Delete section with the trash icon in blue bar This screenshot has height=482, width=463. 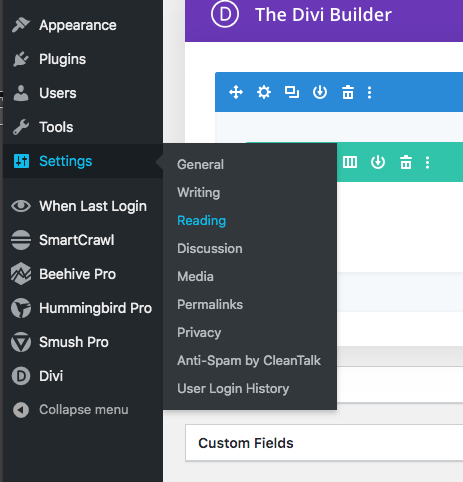click(348, 92)
